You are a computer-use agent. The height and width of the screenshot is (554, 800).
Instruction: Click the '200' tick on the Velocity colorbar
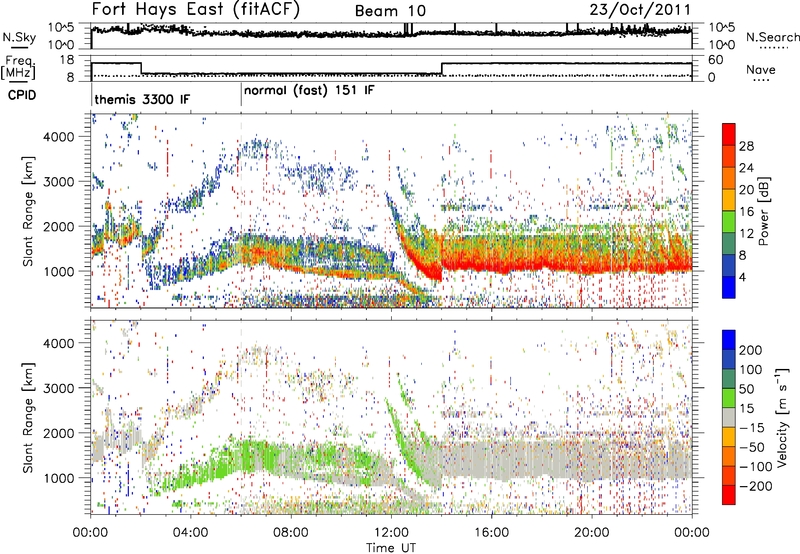pos(751,350)
